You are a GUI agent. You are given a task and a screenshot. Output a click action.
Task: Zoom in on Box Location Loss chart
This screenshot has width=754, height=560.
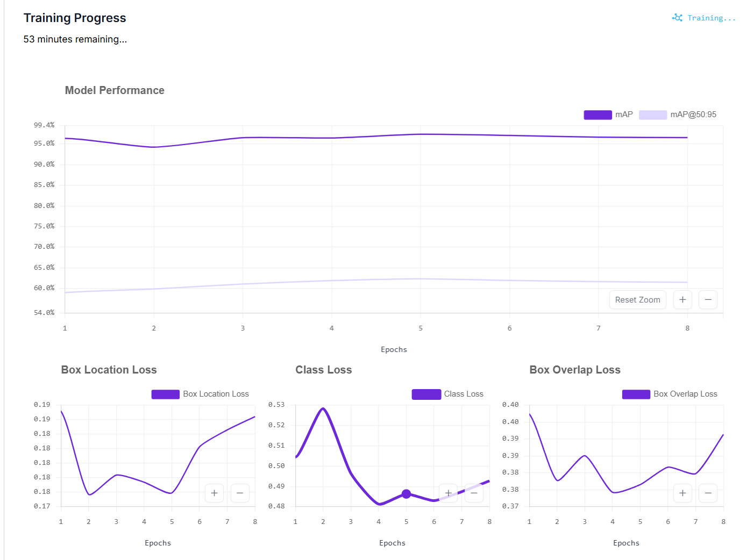214,493
